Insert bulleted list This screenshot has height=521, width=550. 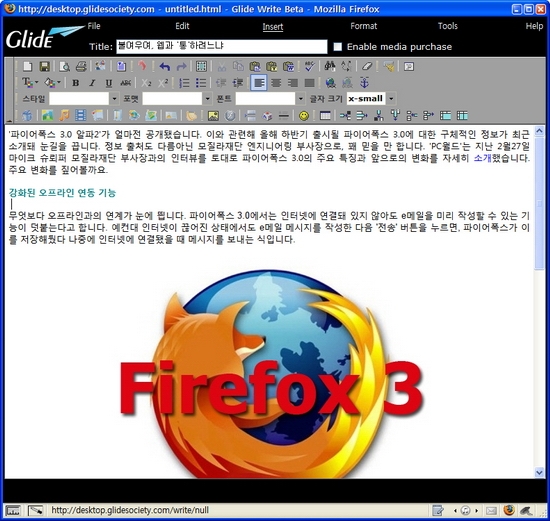click(x=201, y=83)
